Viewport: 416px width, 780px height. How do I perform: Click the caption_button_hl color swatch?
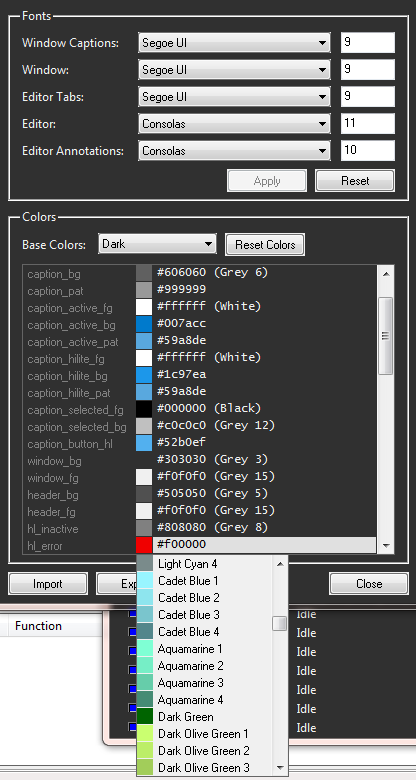(144, 443)
